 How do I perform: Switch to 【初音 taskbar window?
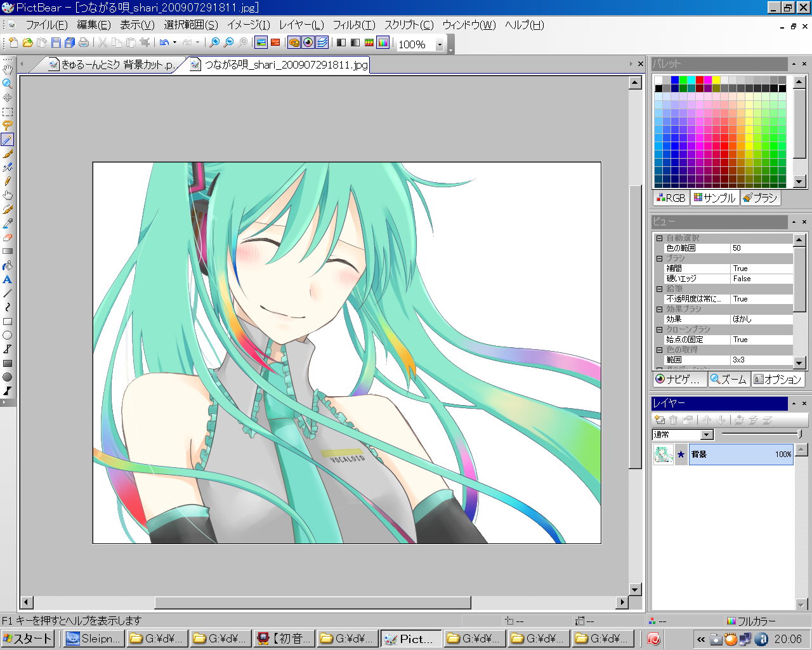[285, 639]
